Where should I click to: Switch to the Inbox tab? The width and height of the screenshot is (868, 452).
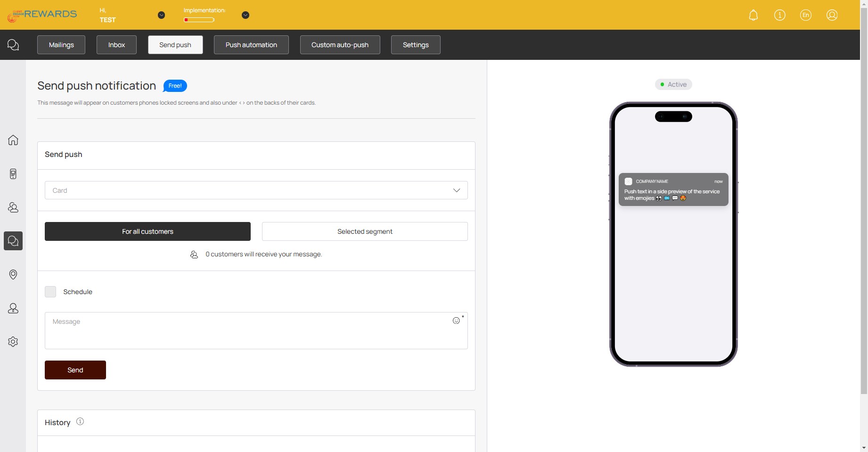(116, 45)
